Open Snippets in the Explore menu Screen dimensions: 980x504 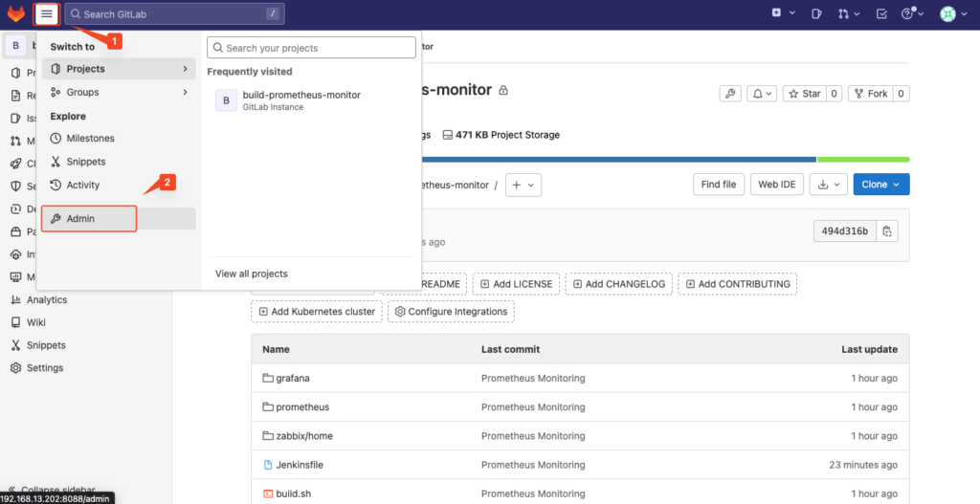click(x=119, y=161)
